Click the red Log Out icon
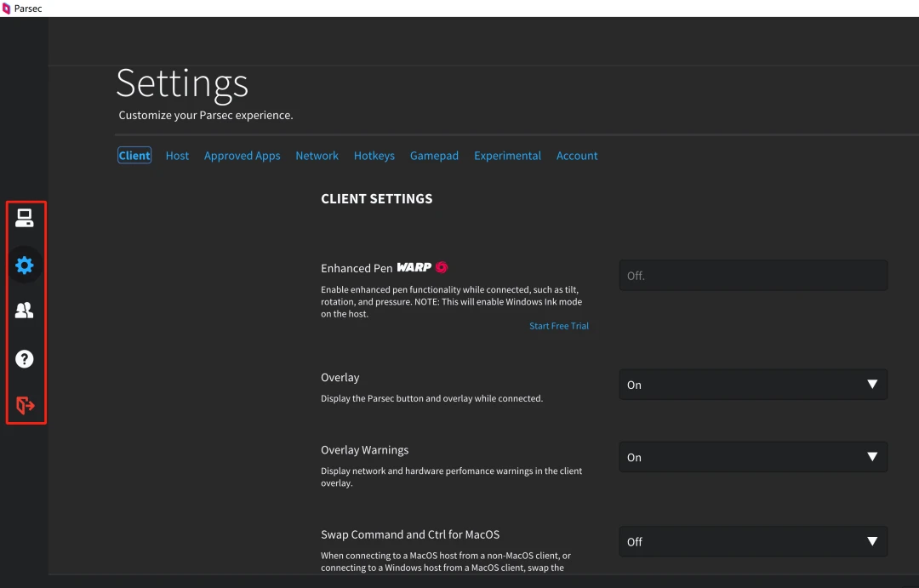Screen dimensions: 919x588 25,405
